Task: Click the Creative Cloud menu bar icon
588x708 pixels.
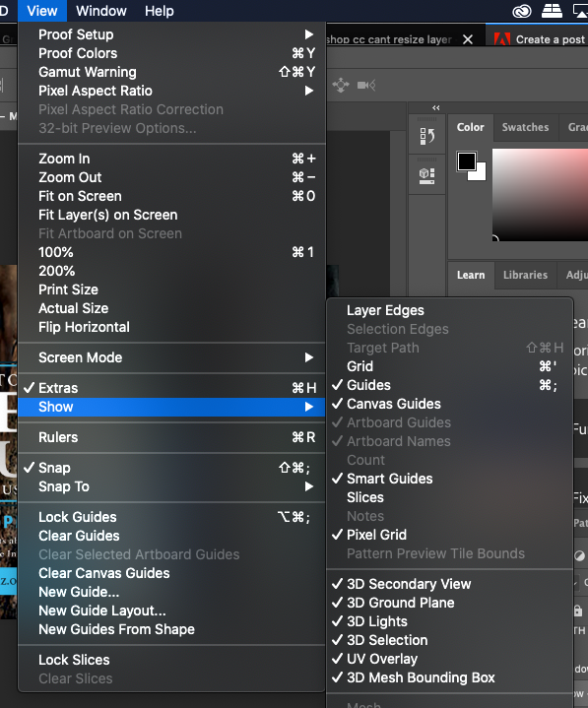Action: pyautogui.click(x=522, y=11)
